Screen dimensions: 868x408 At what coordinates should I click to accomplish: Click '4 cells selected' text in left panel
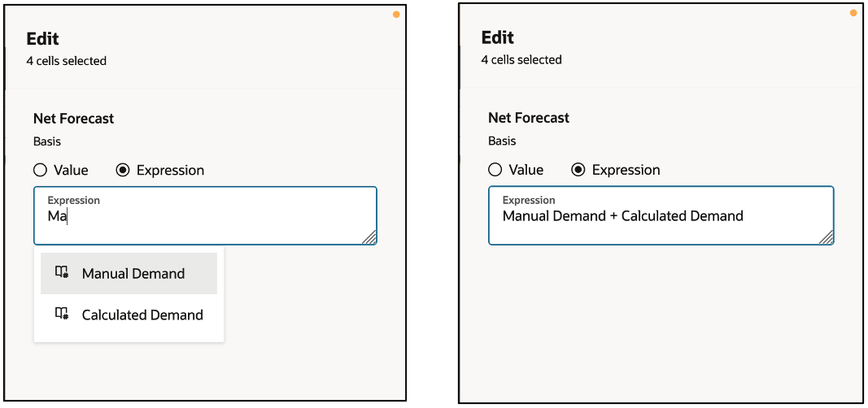point(67,61)
